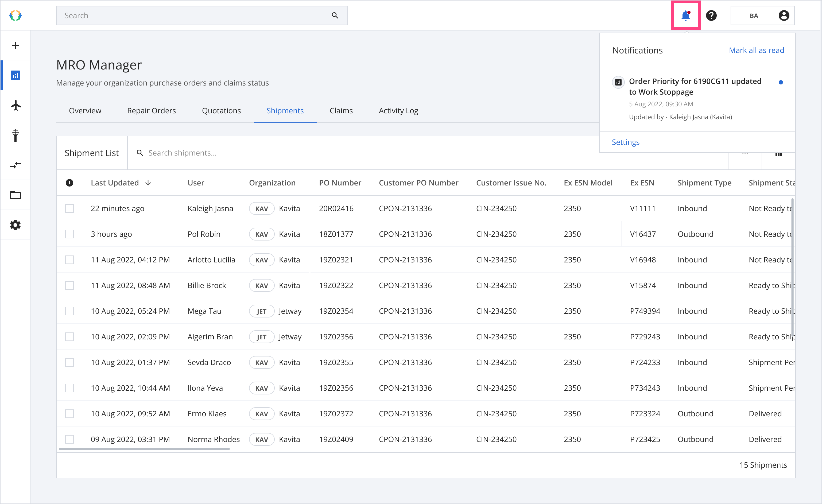The image size is (822, 504).
Task: Switch to the Quotations tab
Action: pos(221,111)
